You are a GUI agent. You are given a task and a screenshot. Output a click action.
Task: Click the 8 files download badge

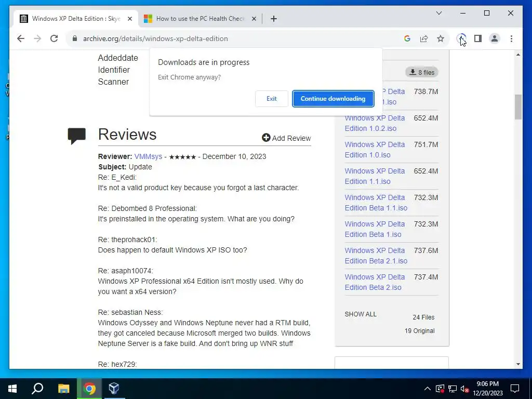click(x=422, y=72)
